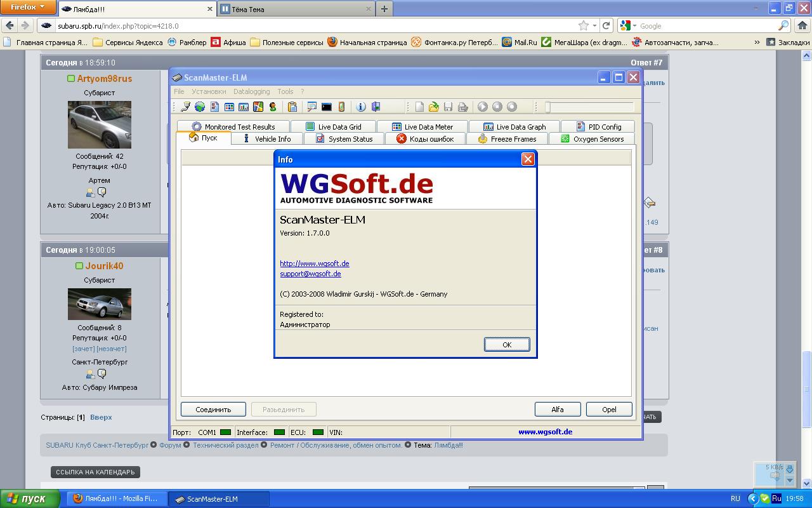Click the blue info icon in toolbar
Screen dimensions: 812x508
[x=361, y=107]
